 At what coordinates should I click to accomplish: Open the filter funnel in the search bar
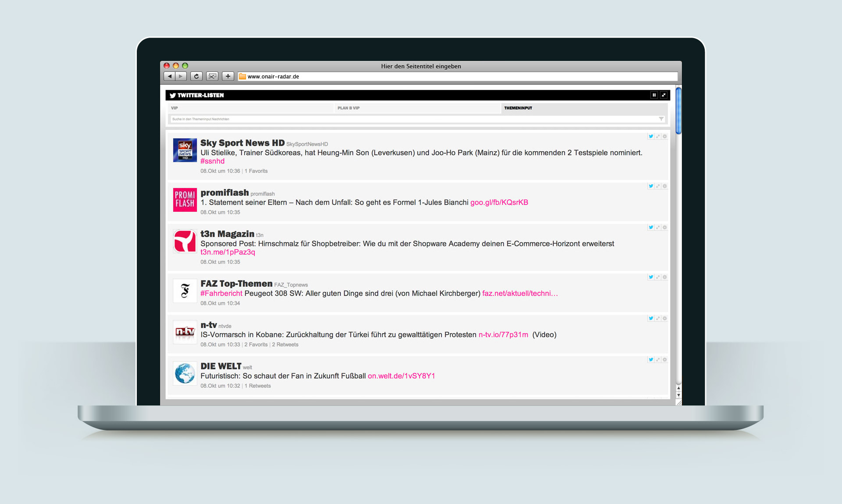[661, 119]
